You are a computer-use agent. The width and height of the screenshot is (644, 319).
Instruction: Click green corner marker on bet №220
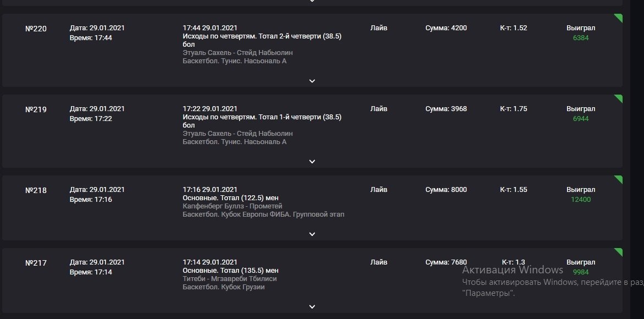619,18
